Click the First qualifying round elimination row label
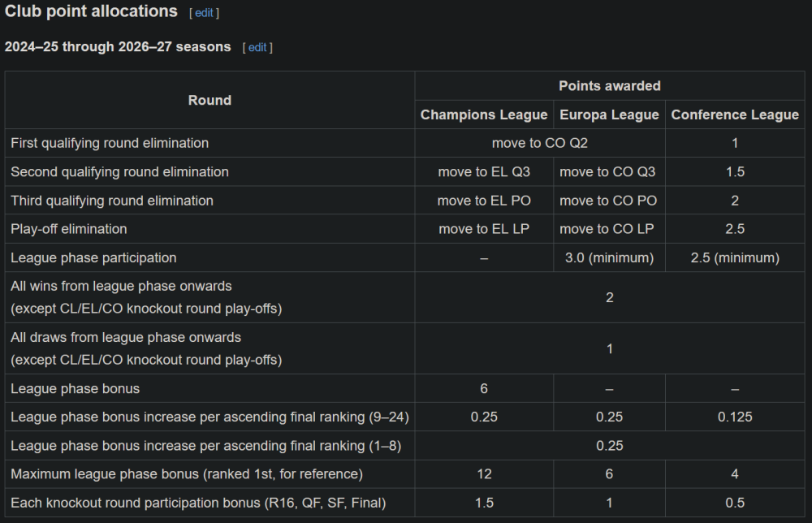The height and width of the screenshot is (523, 812). pos(110,143)
